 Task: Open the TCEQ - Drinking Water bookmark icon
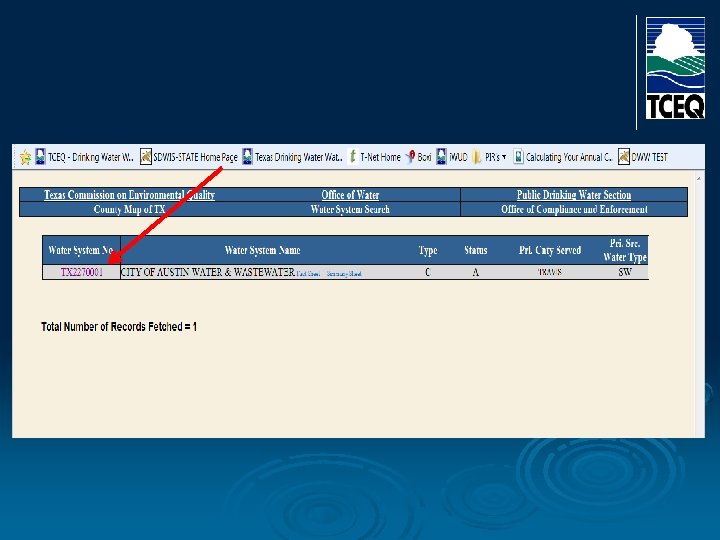pos(40,157)
